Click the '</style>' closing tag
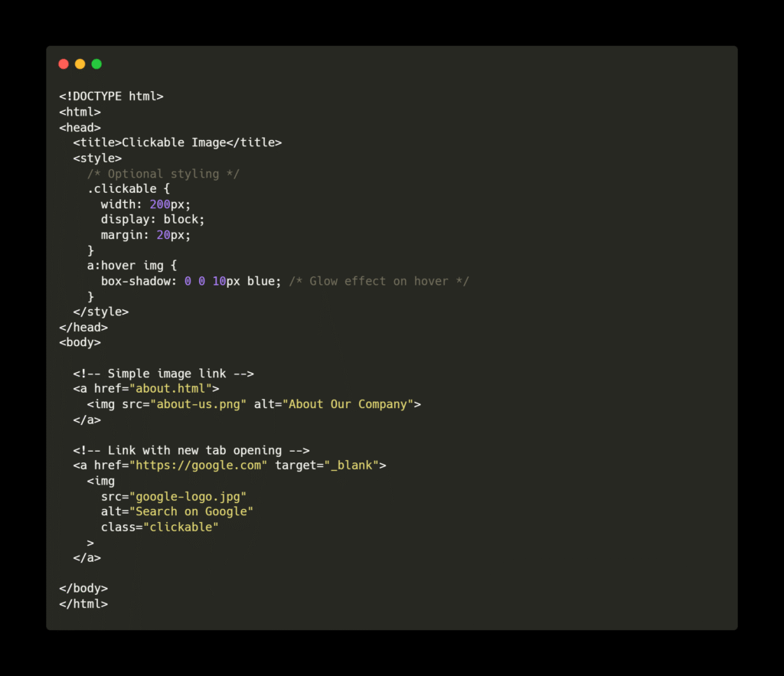The image size is (784, 676). pyautogui.click(x=101, y=312)
